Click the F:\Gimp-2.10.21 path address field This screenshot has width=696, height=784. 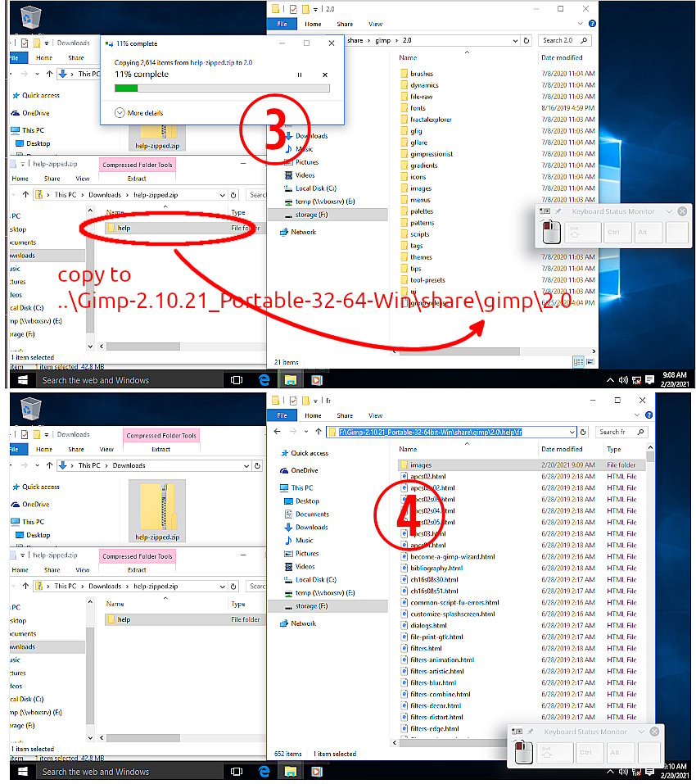pos(451,433)
